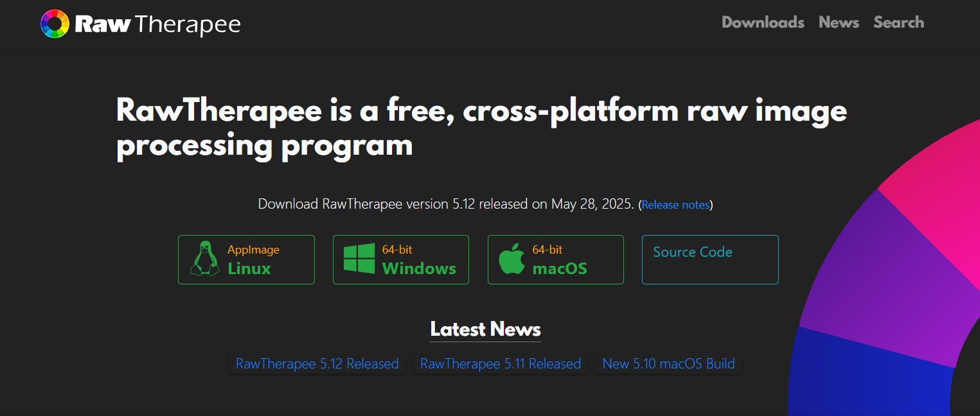This screenshot has height=416, width=980.
Task: Read the RawTherapee 5.12 Released news
Action: [317, 364]
